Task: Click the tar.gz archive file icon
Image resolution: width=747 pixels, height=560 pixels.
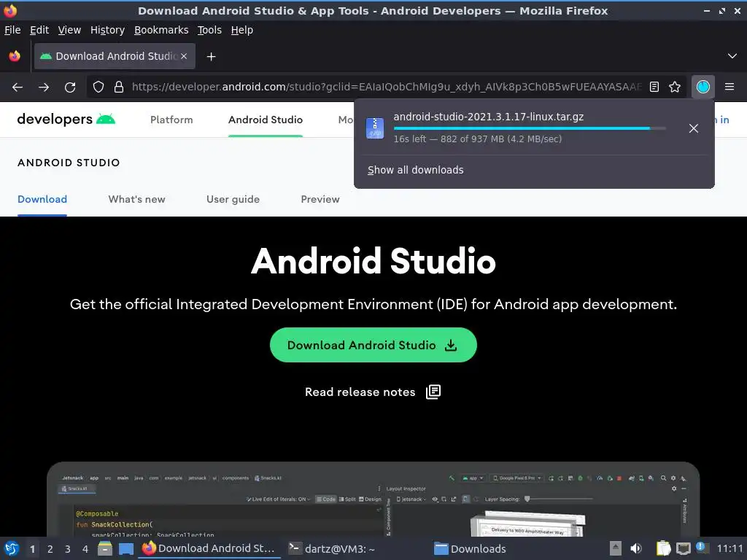Action: click(374, 128)
